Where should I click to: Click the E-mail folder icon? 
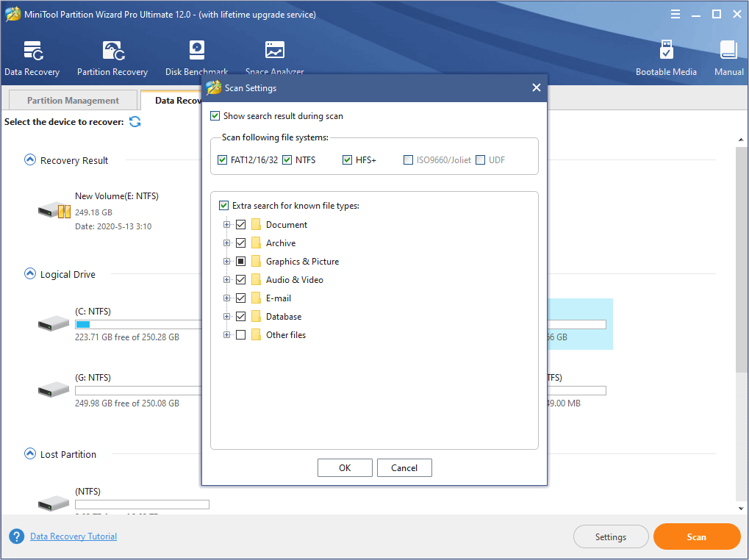pyautogui.click(x=256, y=298)
